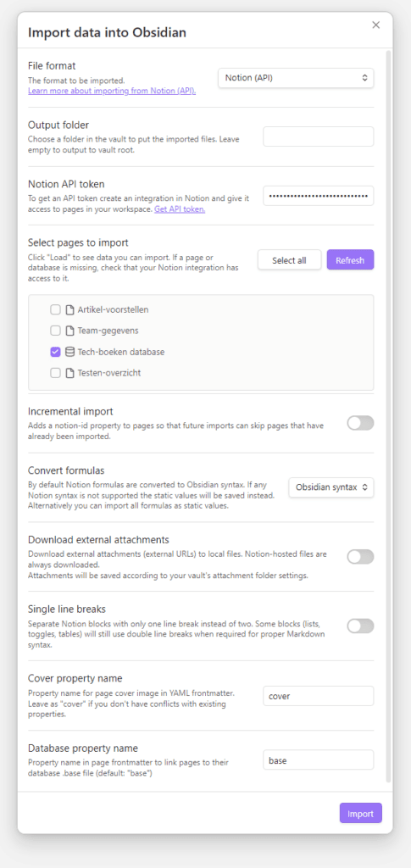Open the File format dropdown
411x868 pixels.
coord(296,78)
